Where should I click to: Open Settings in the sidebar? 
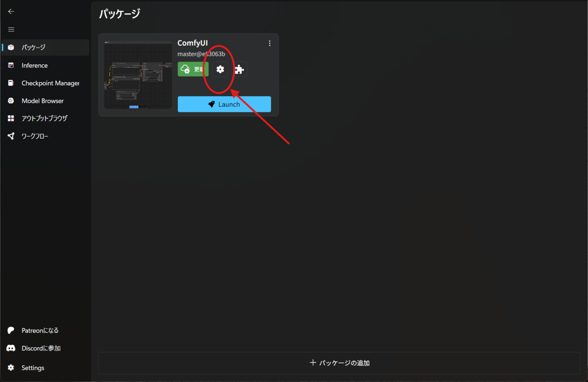(46, 368)
